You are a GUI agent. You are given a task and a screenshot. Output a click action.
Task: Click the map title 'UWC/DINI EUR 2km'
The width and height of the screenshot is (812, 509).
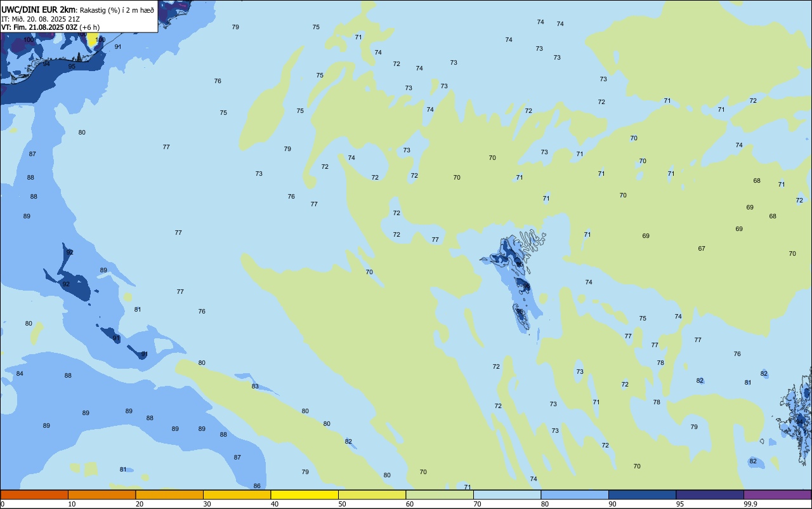[x=38, y=10]
